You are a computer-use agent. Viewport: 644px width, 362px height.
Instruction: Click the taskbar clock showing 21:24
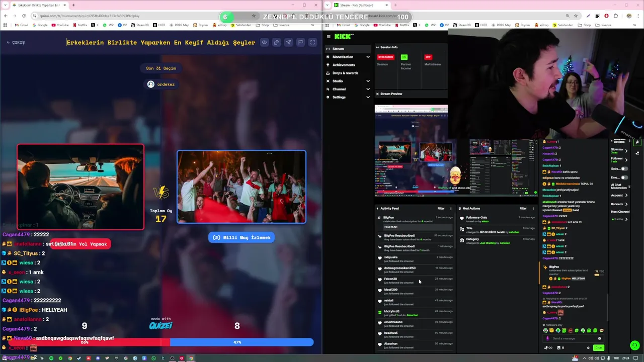pos(625,358)
